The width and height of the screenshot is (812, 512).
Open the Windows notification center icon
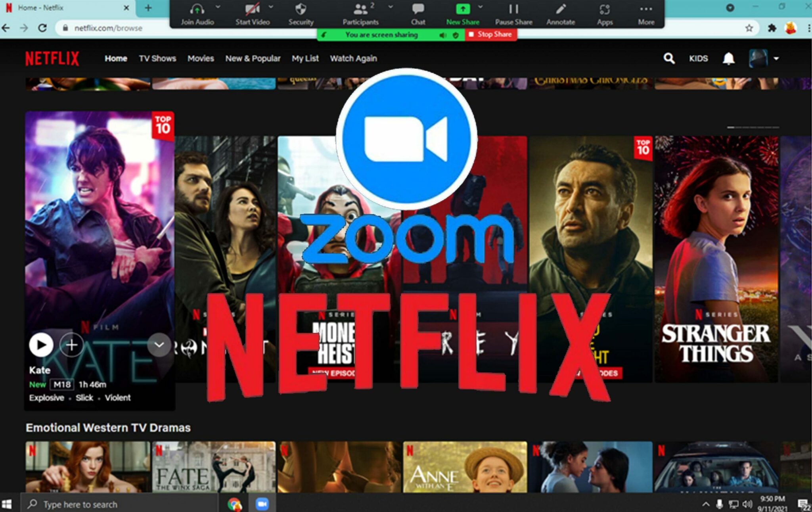pyautogui.click(x=804, y=504)
